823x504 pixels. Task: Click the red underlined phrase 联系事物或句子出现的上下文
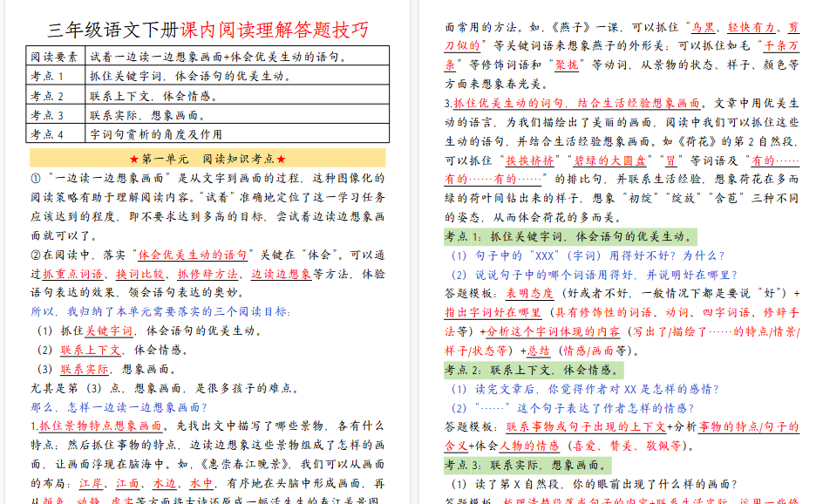pyautogui.click(x=586, y=426)
